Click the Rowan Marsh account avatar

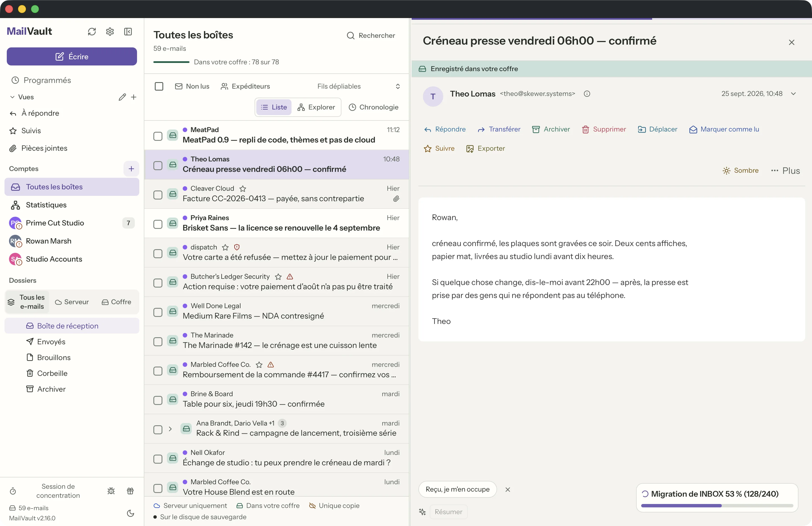[x=15, y=241]
